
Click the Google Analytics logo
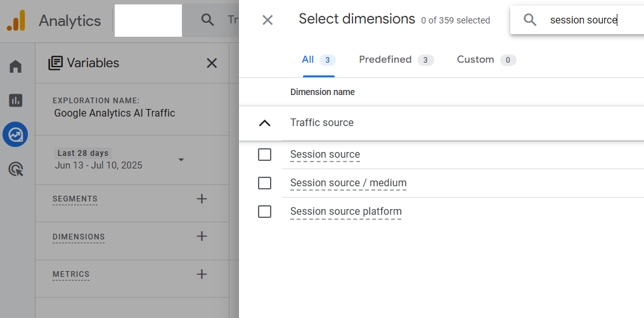pyautogui.click(x=16, y=20)
